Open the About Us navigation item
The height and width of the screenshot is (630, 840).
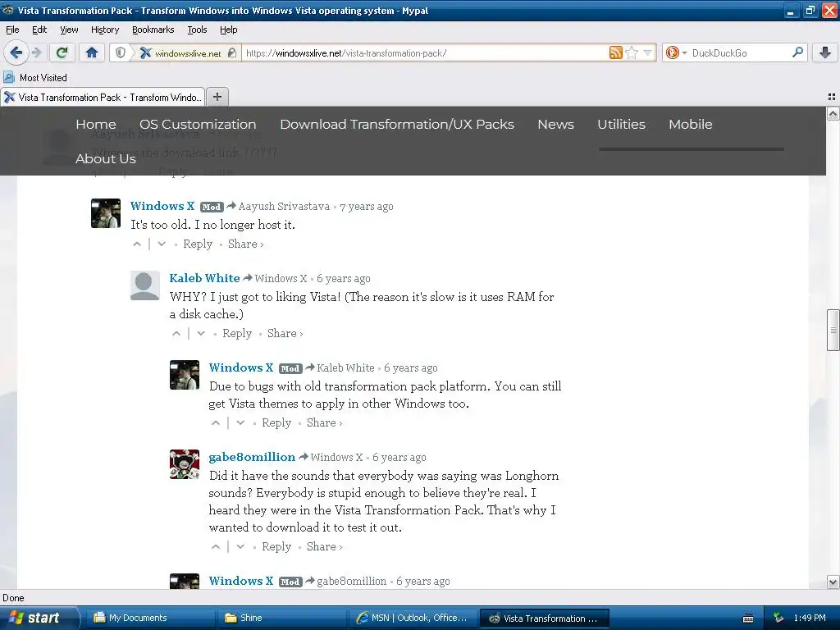[106, 159]
